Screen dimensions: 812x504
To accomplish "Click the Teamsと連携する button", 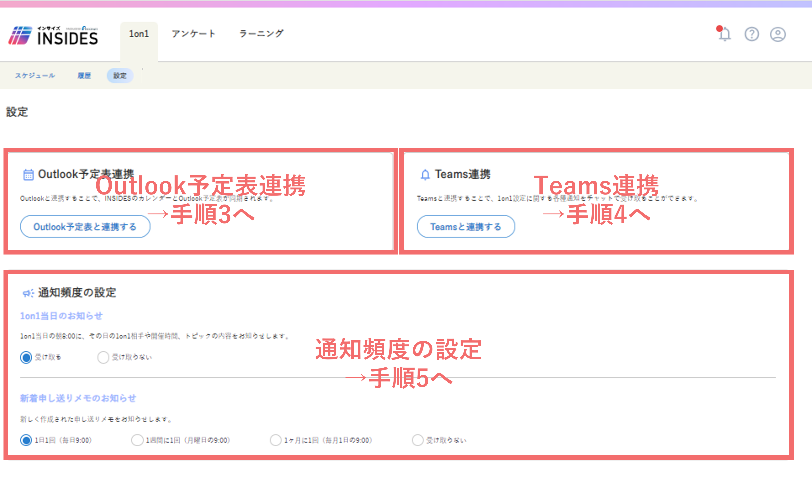I will click(x=466, y=227).
